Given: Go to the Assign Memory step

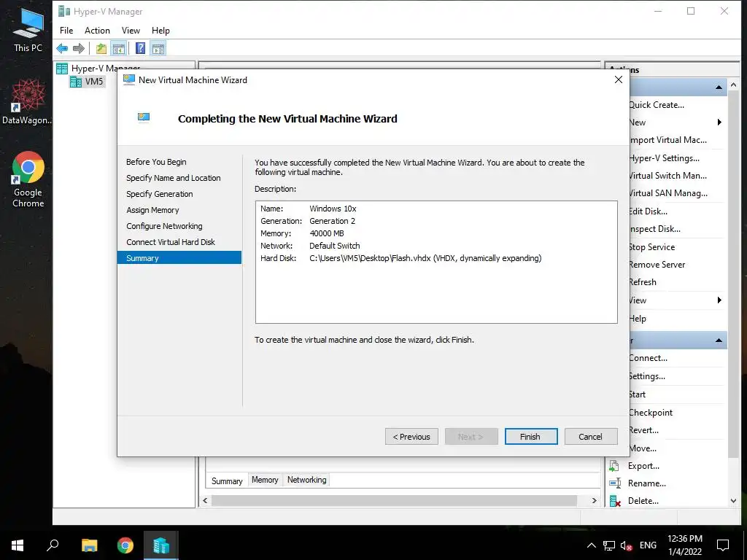Looking at the screenshot, I should (x=153, y=210).
